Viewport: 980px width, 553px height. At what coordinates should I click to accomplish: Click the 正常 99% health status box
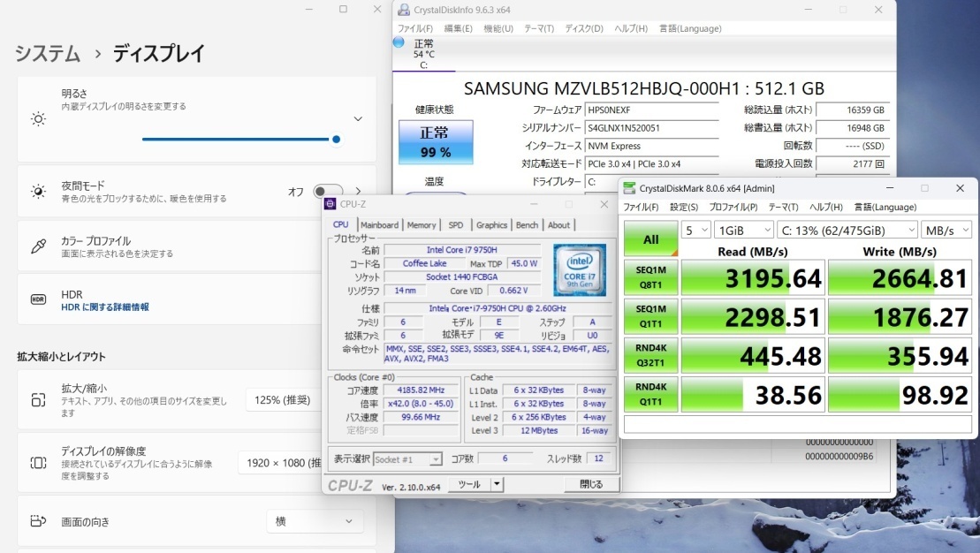tap(435, 142)
